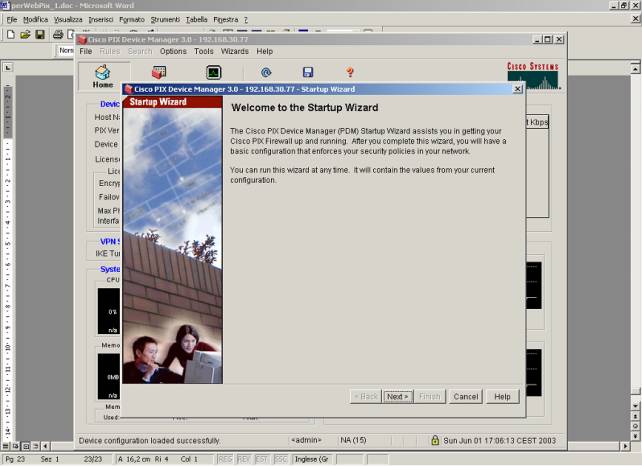
Task: Open the greyed Search menu in PDM
Action: [140, 51]
